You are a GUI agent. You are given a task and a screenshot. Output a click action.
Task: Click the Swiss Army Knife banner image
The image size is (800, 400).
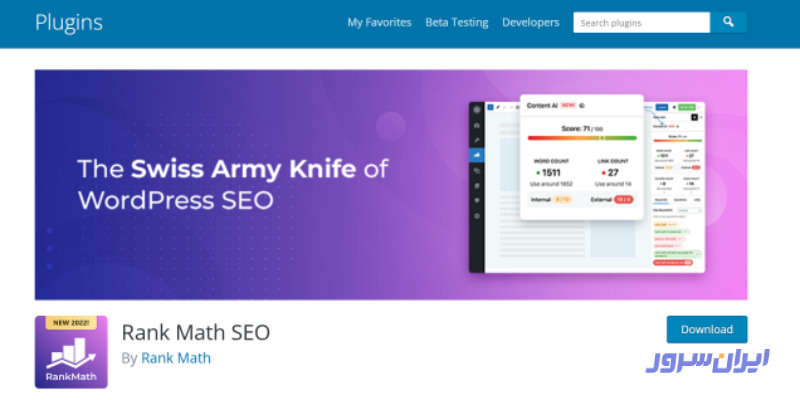click(391, 185)
